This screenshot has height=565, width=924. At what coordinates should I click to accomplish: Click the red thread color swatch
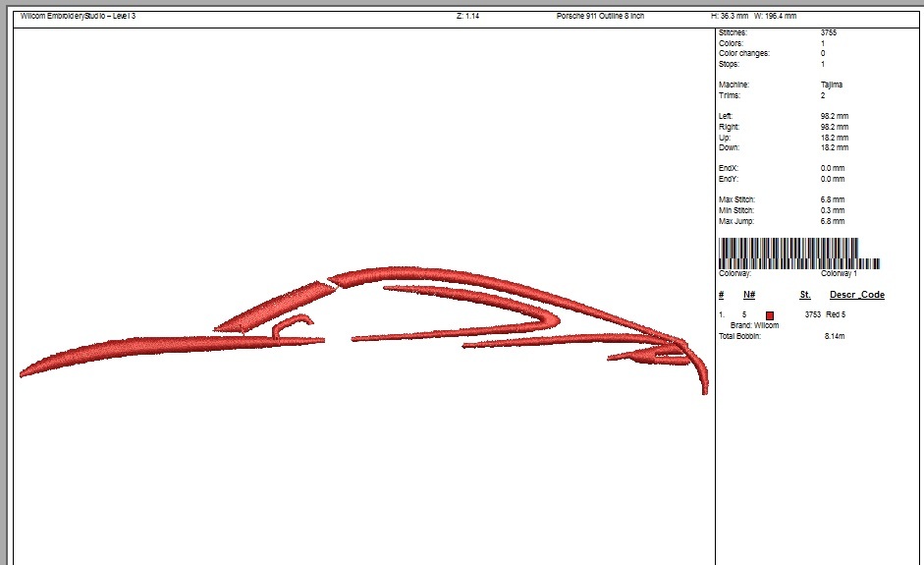pos(770,315)
